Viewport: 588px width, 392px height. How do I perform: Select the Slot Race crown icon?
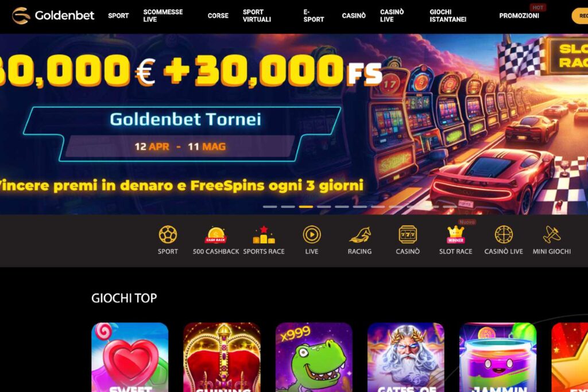(x=455, y=235)
